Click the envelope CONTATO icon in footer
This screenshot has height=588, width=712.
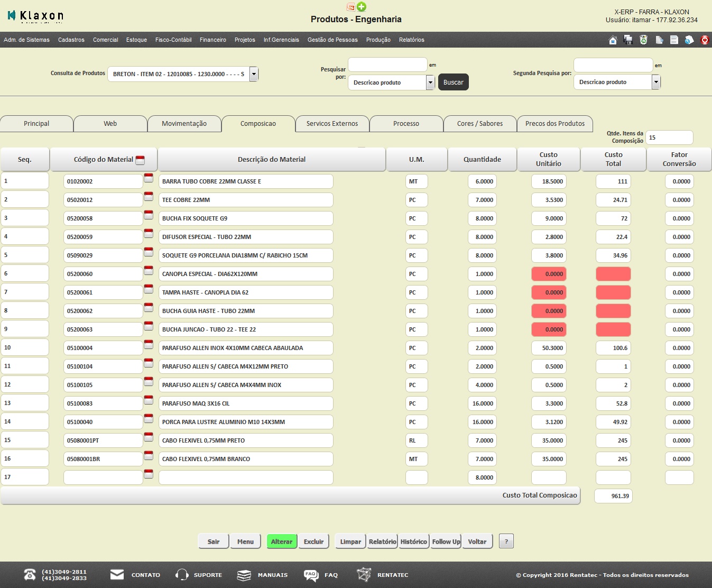tap(117, 575)
